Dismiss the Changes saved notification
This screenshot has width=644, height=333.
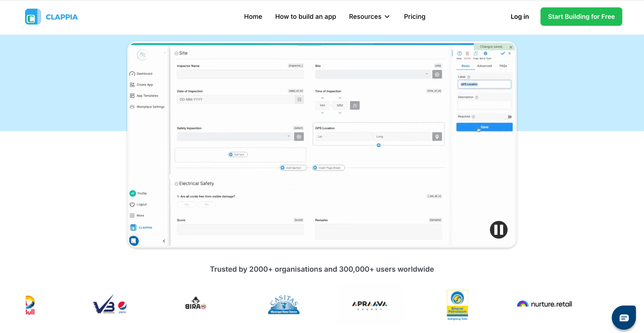pyautogui.click(x=511, y=47)
